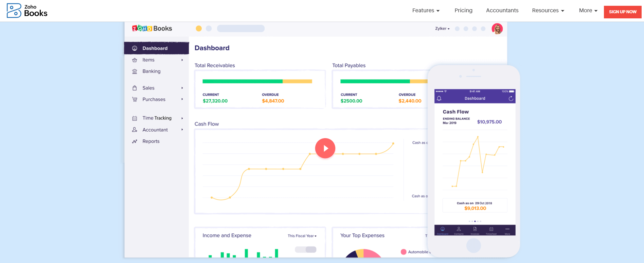
Task: Click the Zoho Books logo in header
Action: point(27,11)
